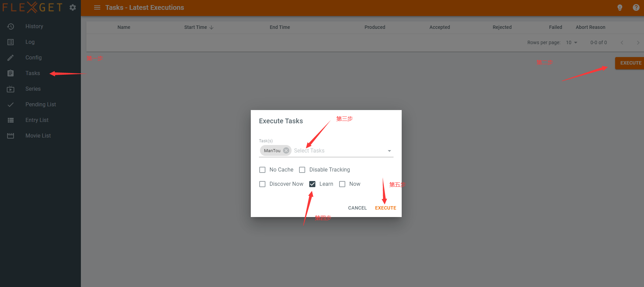
Task: Sort by Start Time column arrow
Action: coord(211,27)
